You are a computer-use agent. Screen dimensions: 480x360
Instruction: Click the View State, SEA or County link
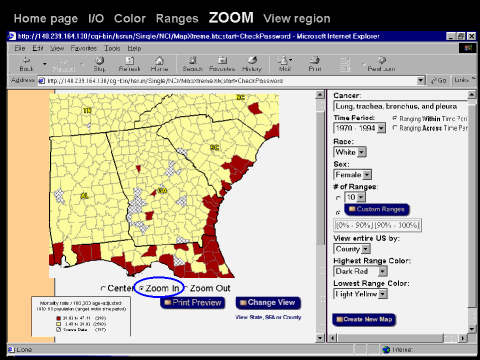click(x=268, y=317)
